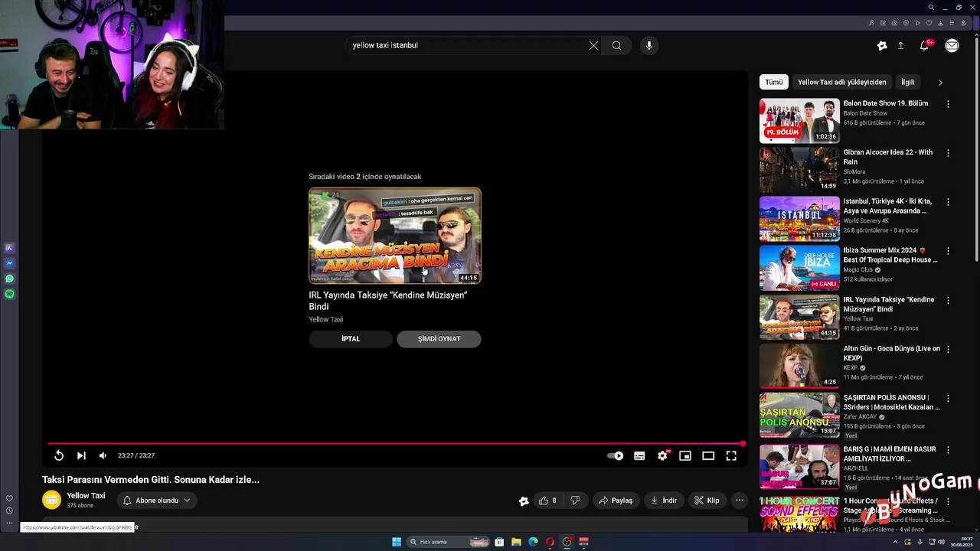The image size is (980, 551).
Task: Open options menu for Gibran Alcocer video
Action: (948, 153)
